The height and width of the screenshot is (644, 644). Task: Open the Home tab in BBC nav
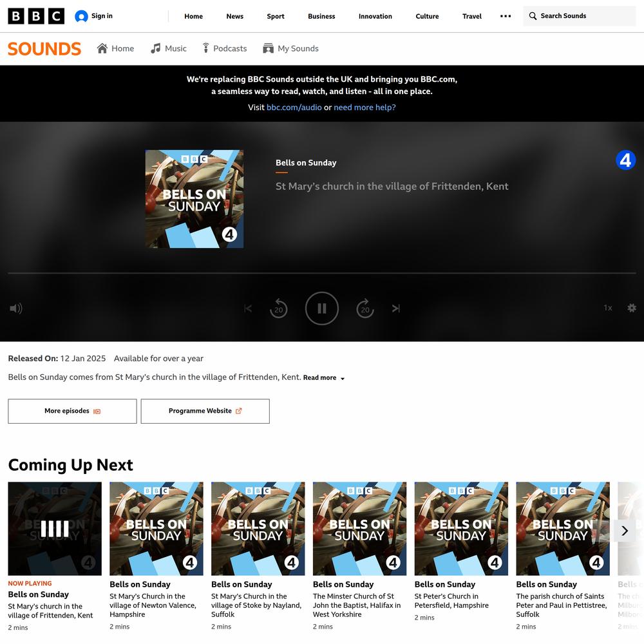(x=193, y=17)
